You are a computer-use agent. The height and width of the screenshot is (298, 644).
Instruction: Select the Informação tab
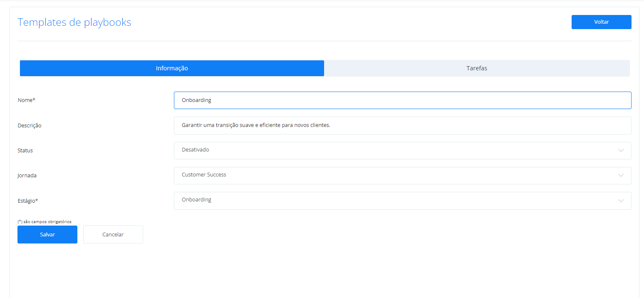tap(172, 68)
